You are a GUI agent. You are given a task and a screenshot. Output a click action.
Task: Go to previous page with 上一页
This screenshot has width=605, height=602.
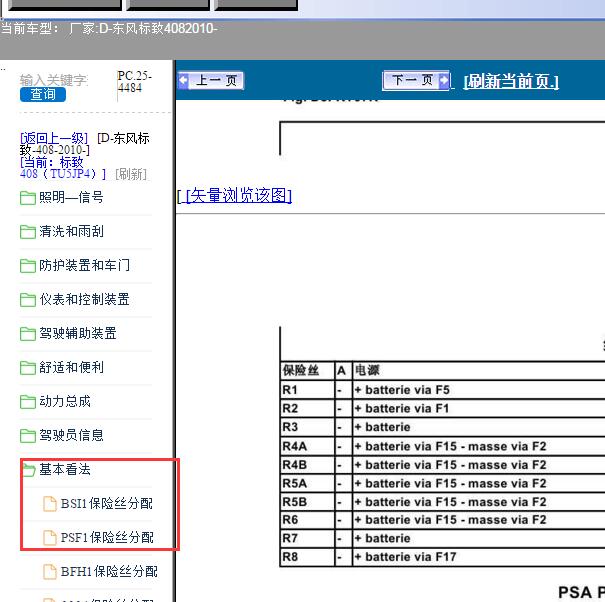(x=211, y=81)
